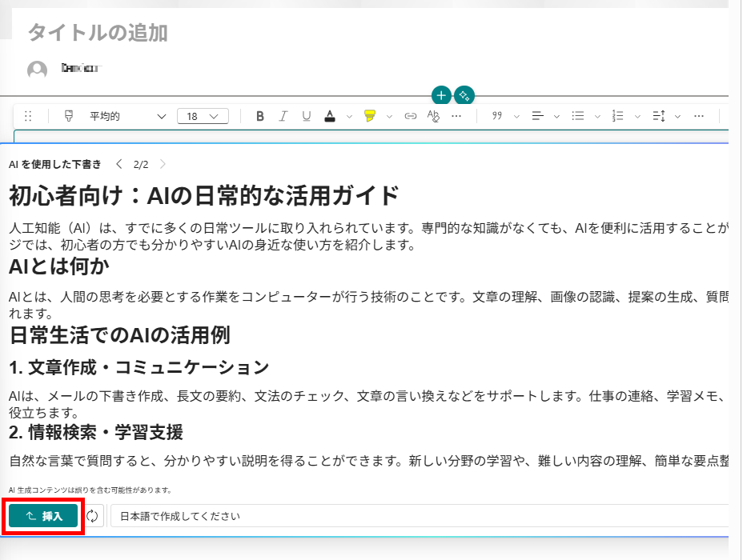This screenshot has height=560, width=755.
Task: Click the AI sparkle icon beside plus
Action: pyautogui.click(x=464, y=95)
